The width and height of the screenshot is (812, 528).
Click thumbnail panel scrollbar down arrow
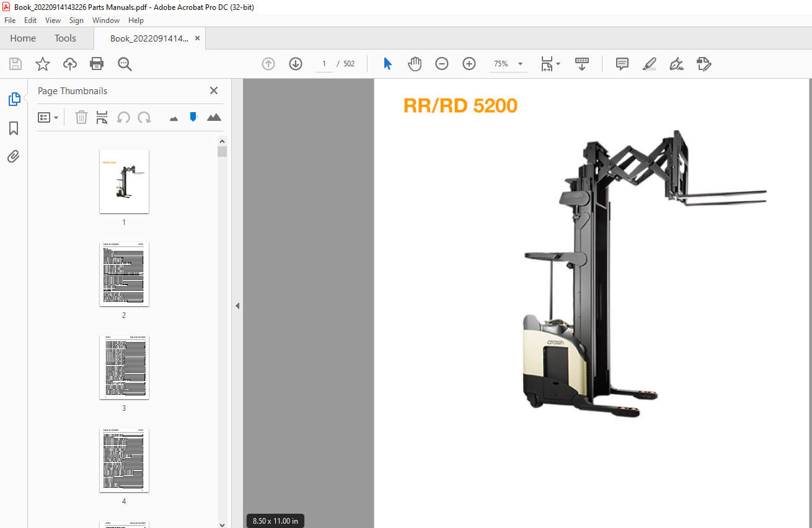point(223,524)
